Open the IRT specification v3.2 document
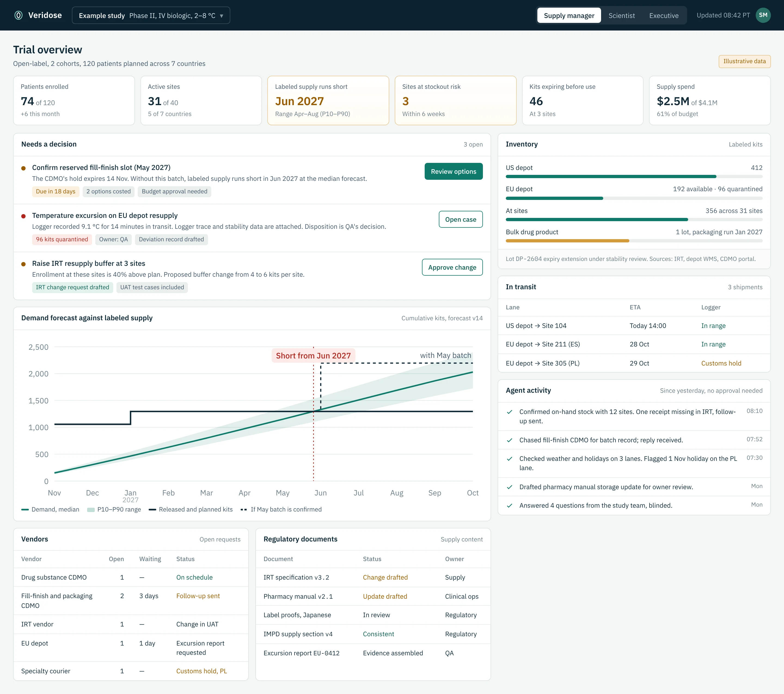The height and width of the screenshot is (694, 784). click(x=296, y=577)
